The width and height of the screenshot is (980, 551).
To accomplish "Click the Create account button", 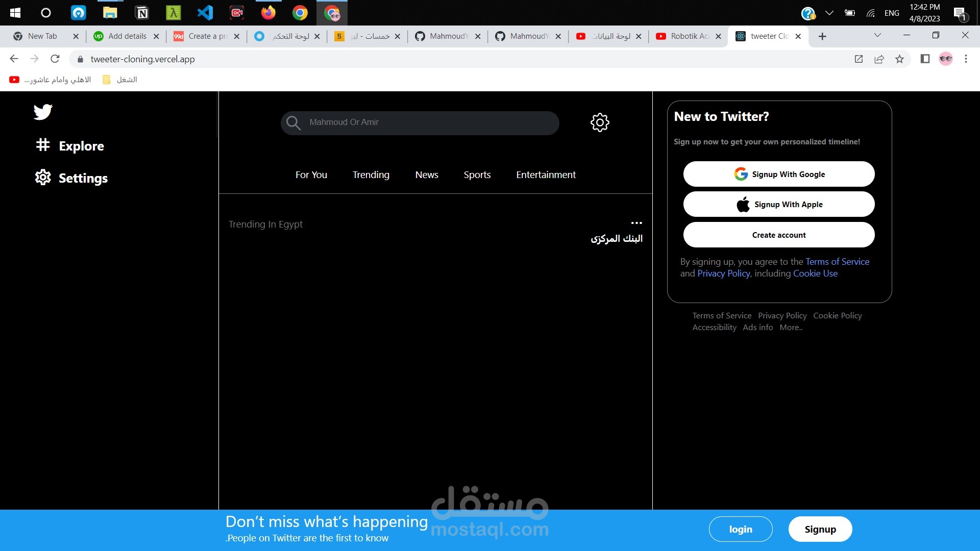I will point(778,235).
